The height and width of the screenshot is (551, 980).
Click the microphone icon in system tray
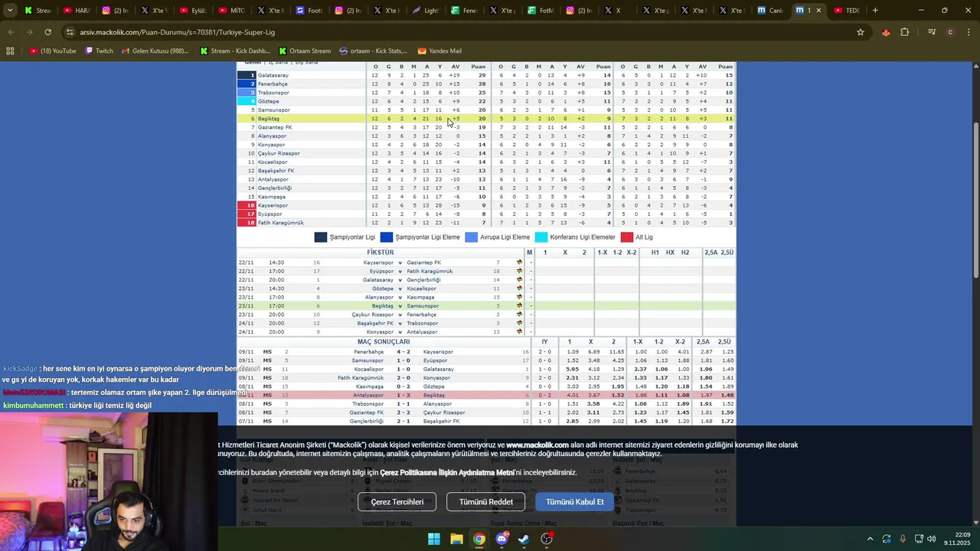tap(903, 539)
